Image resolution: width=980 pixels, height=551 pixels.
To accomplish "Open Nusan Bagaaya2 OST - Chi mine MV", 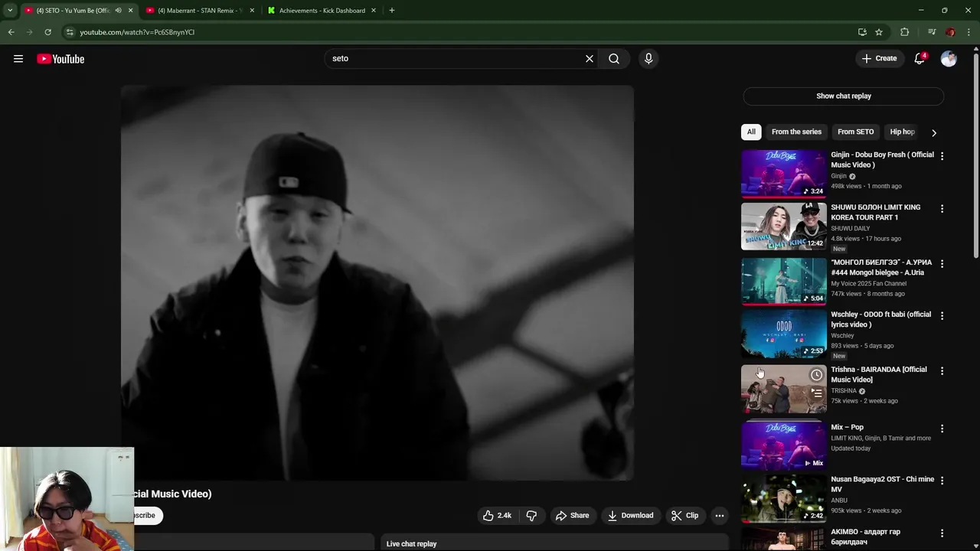I will pos(882,484).
